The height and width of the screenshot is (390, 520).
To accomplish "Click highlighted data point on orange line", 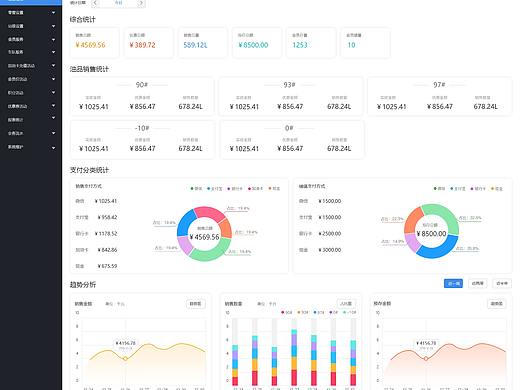I will coord(426,359).
